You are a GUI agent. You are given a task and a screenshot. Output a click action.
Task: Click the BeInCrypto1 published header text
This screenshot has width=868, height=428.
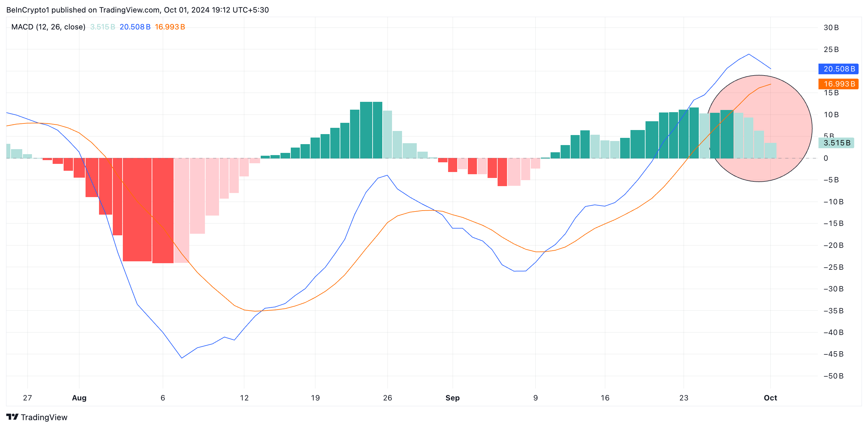click(138, 10)
